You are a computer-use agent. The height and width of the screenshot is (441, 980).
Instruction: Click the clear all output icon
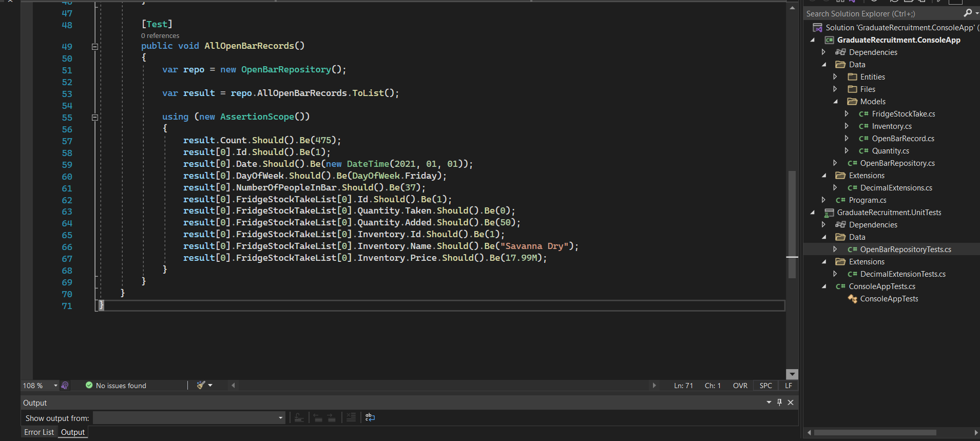[351, 417]
